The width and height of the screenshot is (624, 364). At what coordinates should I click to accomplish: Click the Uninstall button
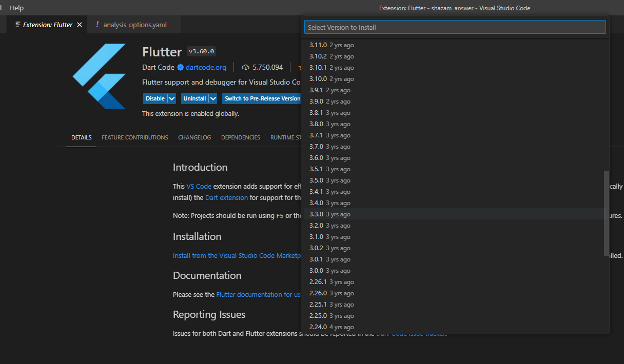(194, 98)
